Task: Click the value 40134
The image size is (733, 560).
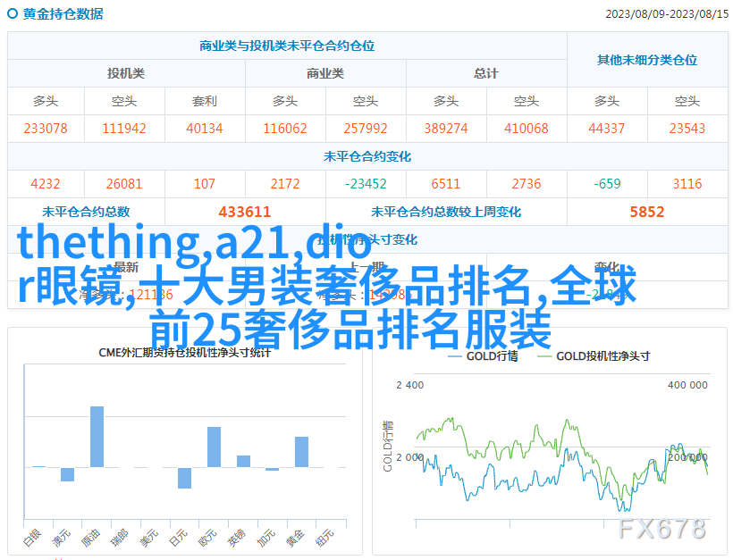Action: coord(205,129)
